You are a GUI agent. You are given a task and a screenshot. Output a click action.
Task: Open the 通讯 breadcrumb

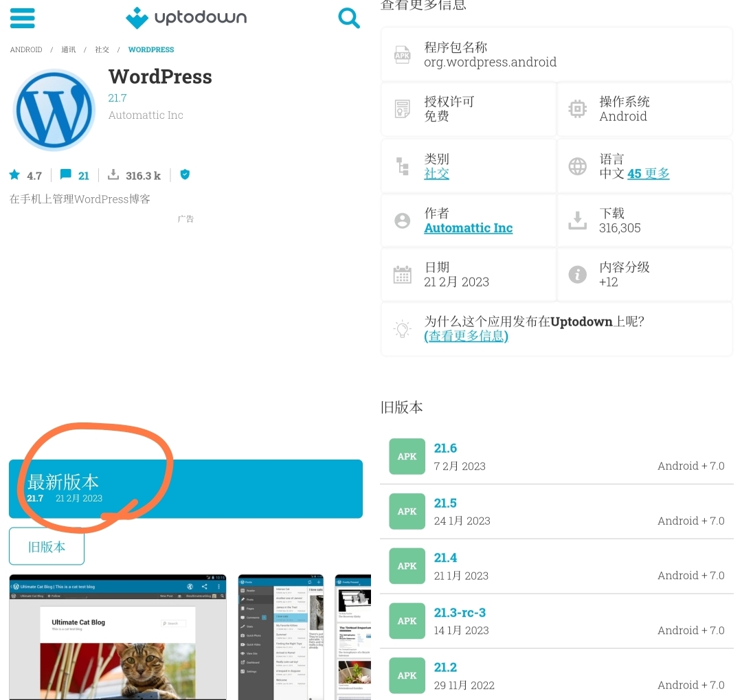click(68, 49)
